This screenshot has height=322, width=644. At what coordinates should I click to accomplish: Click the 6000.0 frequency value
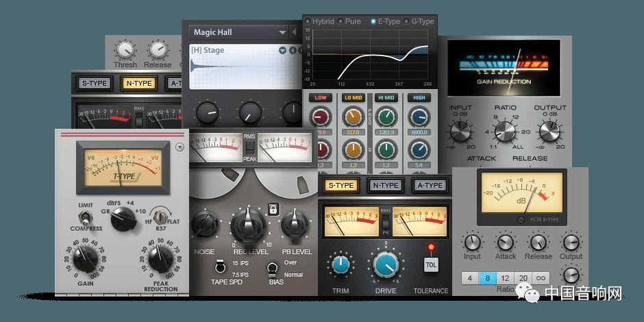[419, 132]
